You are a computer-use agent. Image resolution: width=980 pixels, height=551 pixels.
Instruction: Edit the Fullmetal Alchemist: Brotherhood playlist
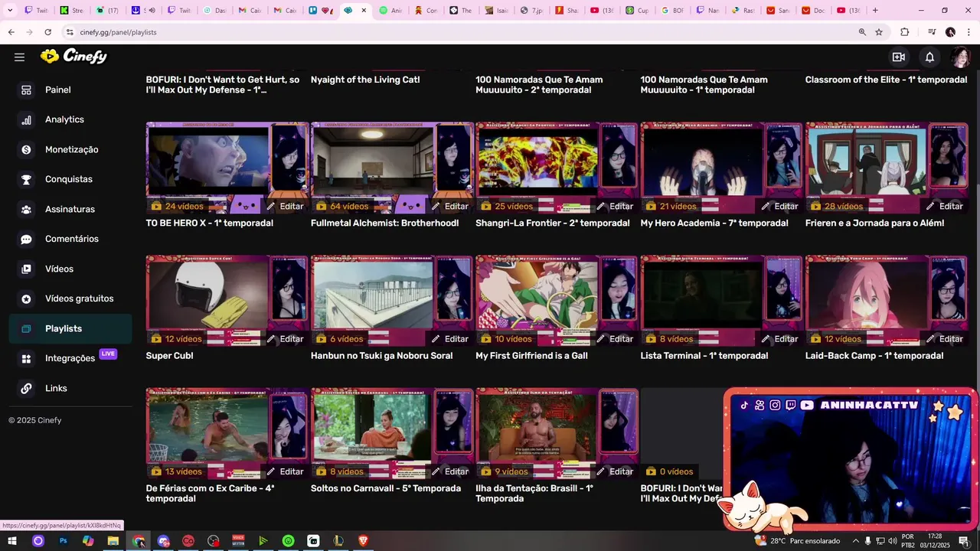coord(449,206)
